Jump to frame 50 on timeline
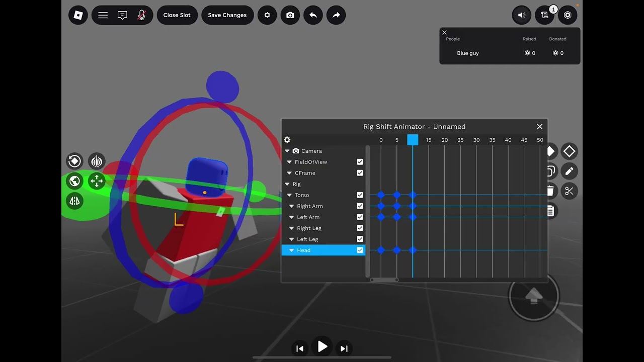The image size is (644, 362). pyautogui.click(x=540, y=140)
